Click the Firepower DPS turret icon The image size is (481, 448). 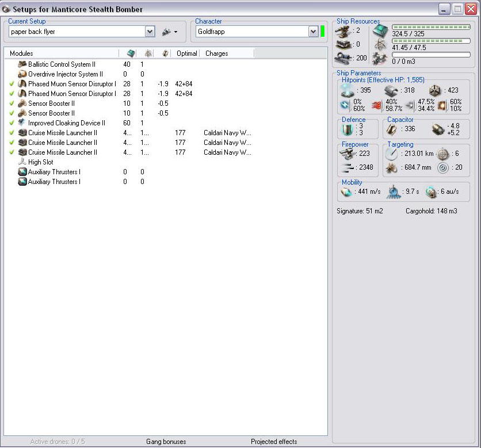pyautogui.click(x=348, y=154)
